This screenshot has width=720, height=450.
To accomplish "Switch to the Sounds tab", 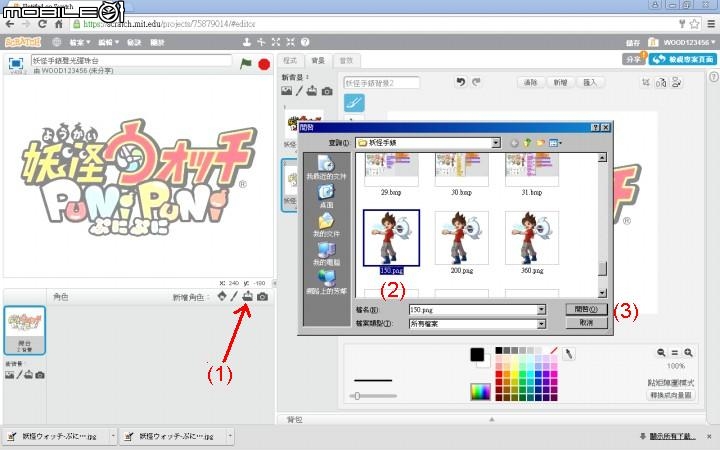I will (346, 61).
